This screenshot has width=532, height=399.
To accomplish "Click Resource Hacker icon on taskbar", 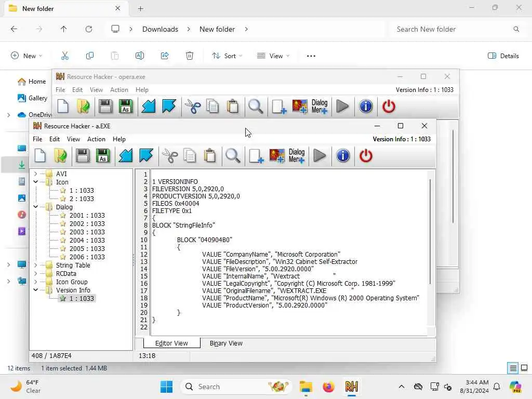I will click(x=352, y=387).
